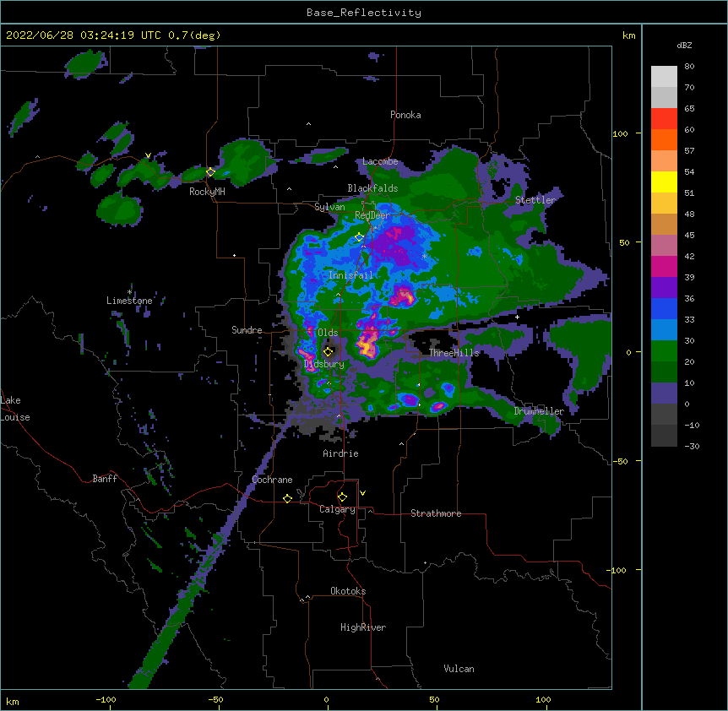This screenshot has height=711, width=728.
Task: Click the RockyMH label
Action: [x=207, y=192]
